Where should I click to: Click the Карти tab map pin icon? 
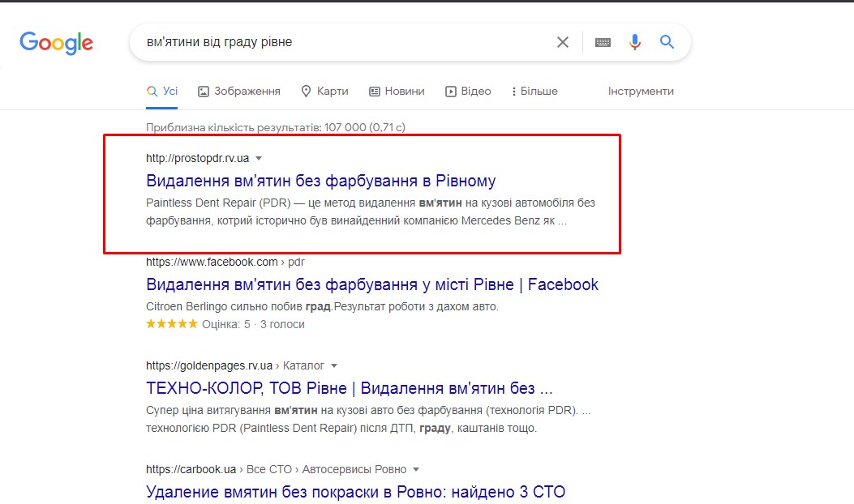click(x=306, y=92)
